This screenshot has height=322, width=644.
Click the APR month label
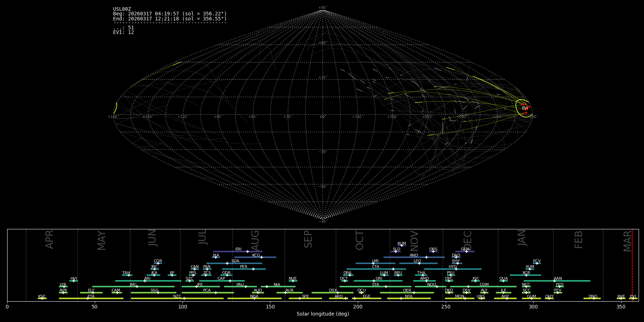[49, 239]
